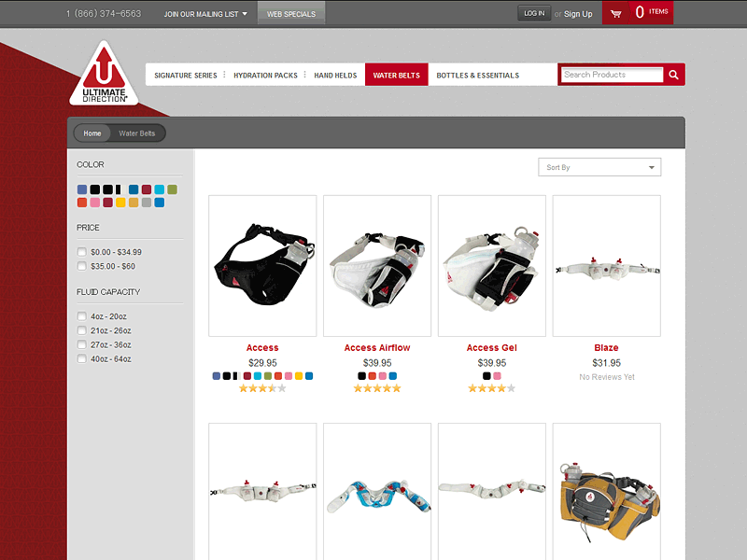Click the $31.95 price under Blaze

click(606, 363)
